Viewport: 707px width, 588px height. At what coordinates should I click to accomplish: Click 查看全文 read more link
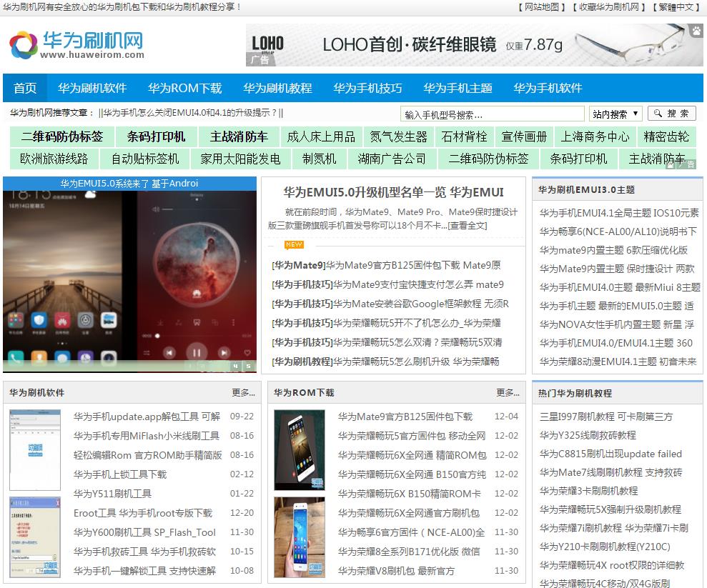[468, 225]
